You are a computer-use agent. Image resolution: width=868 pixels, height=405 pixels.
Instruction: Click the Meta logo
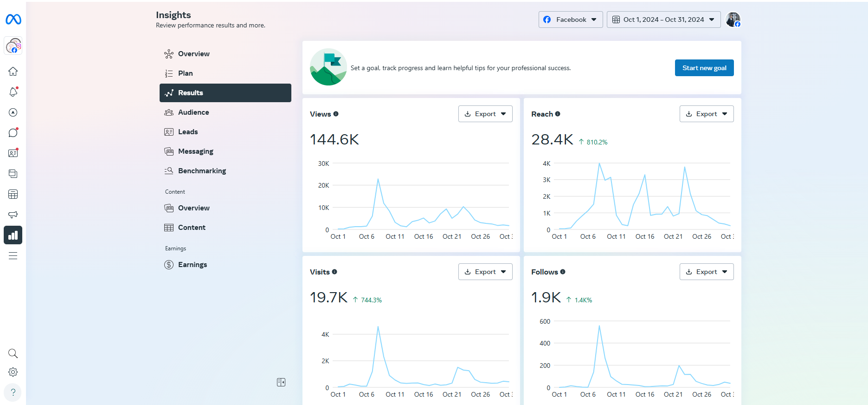click(x=13, y=19)
